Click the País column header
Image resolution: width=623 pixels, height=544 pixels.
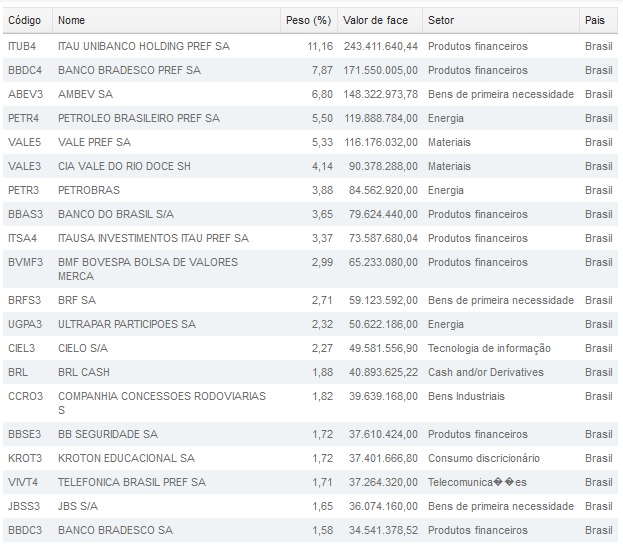[x=595, y=20]
